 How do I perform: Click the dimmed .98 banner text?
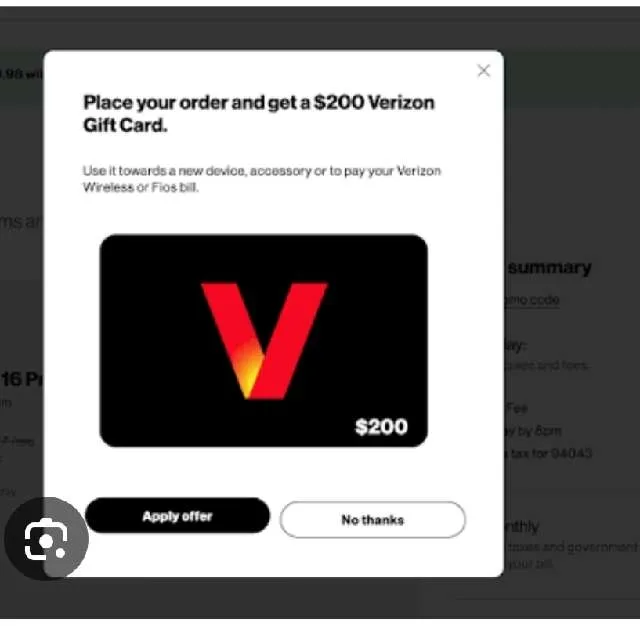pyautogui.click(x=20, y=74)
